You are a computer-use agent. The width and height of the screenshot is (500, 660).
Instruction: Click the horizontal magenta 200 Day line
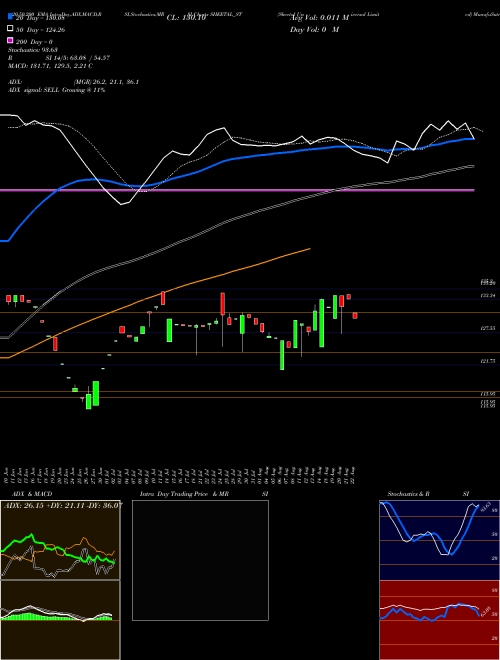[237, 190]
